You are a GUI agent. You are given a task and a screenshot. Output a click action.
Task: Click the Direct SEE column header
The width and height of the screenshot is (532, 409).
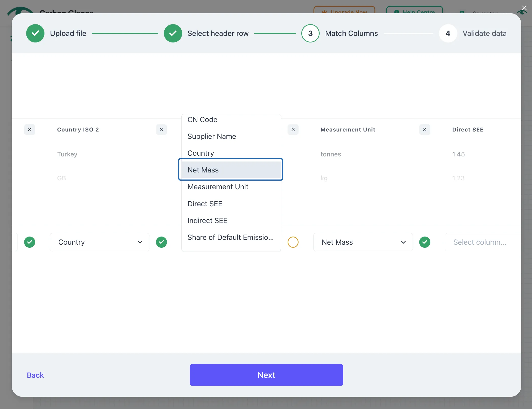[x=468, y=129]
